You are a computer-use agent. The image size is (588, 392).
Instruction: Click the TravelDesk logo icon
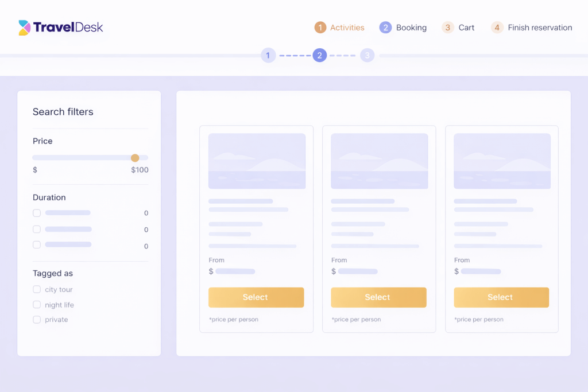pos(24,28)
